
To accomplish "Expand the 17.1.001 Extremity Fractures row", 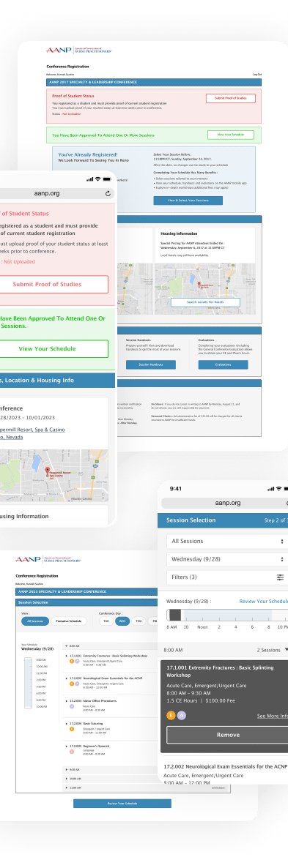I will click(67, 656).
